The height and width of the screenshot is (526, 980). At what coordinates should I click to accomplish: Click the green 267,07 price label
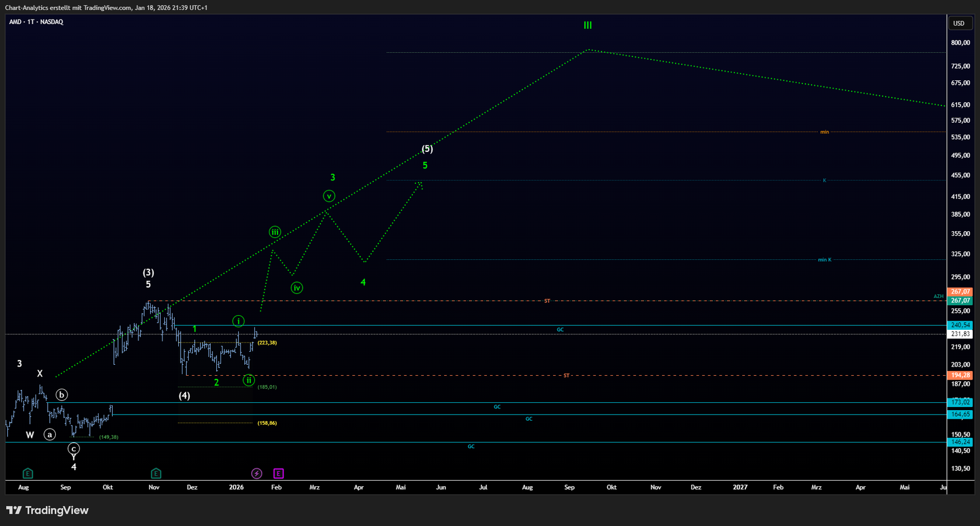click(x=960, y=300)
